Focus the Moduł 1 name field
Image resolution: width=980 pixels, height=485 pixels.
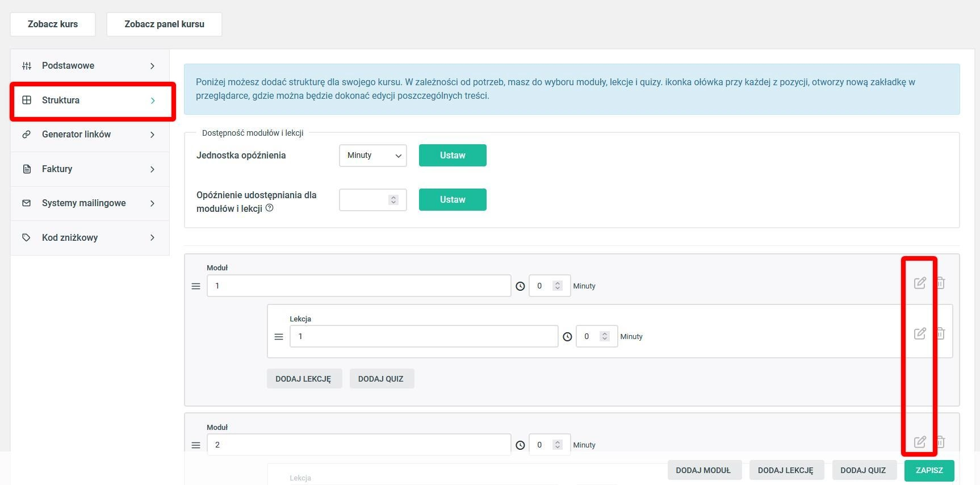click(x=359, y=286)
